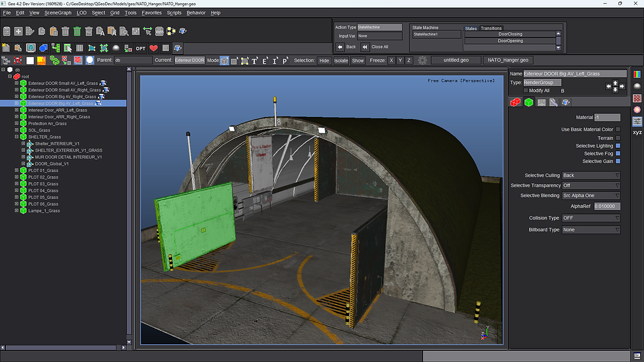Toggle Use Basic Material Color checkbox

coord(618,129)
